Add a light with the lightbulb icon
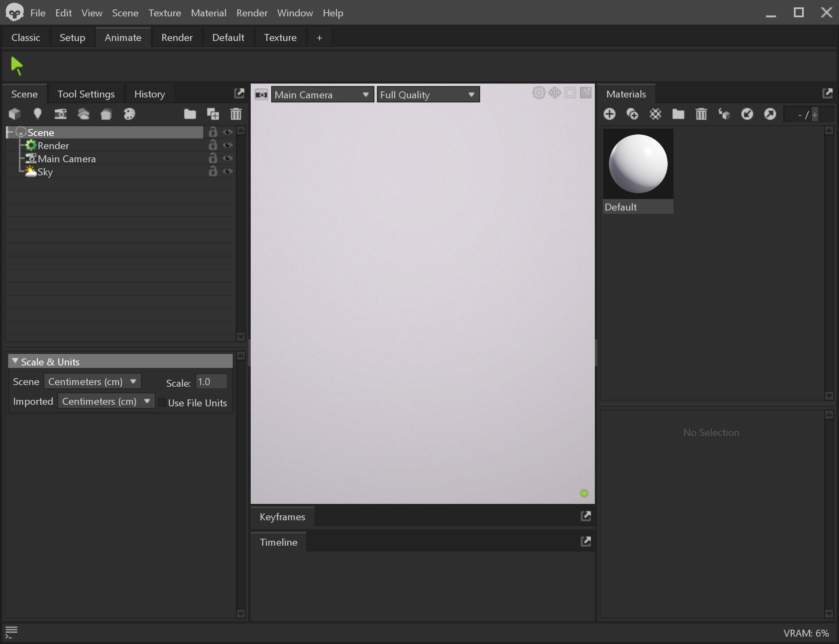 click(37, 114)
